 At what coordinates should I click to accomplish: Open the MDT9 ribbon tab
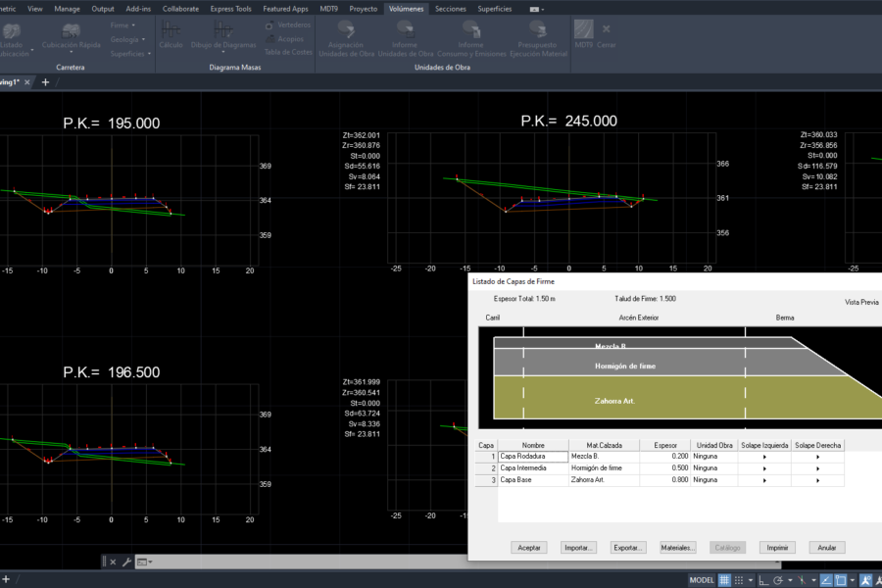point(328,9)
